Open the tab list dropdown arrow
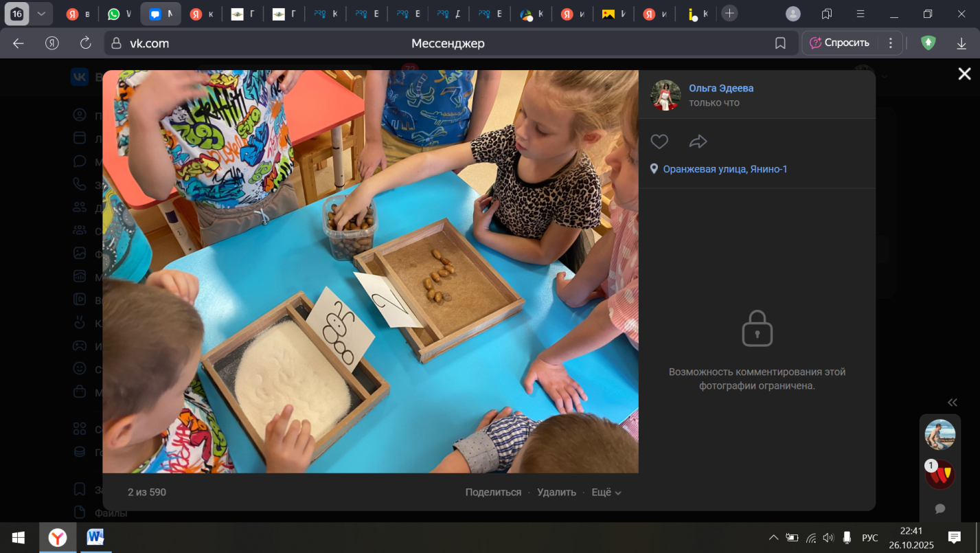980x553 pixels. pyautogui.click(x=41, y=14)
